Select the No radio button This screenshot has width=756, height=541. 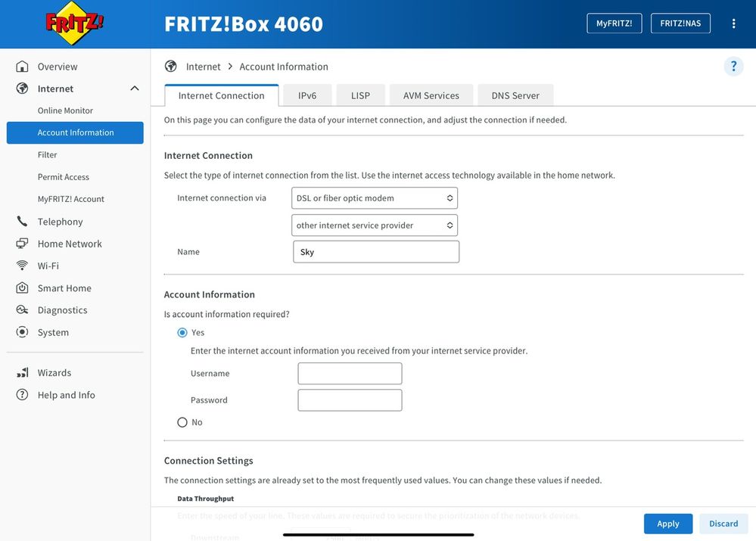point(182,422)
